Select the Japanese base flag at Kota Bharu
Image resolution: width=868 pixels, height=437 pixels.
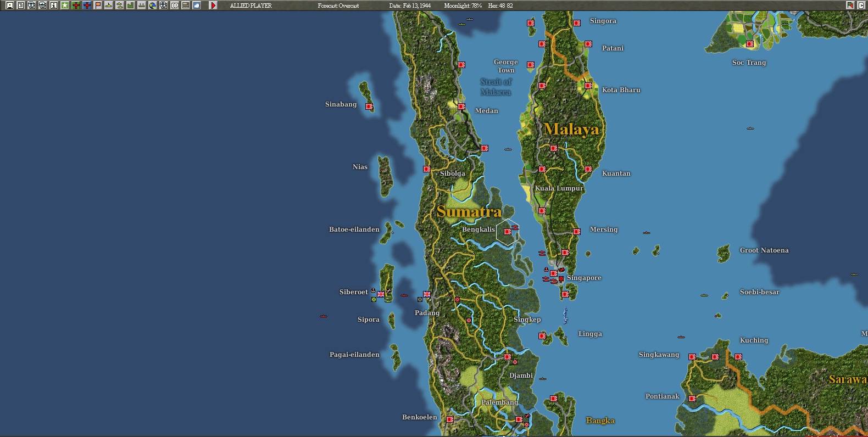(588, 86)
